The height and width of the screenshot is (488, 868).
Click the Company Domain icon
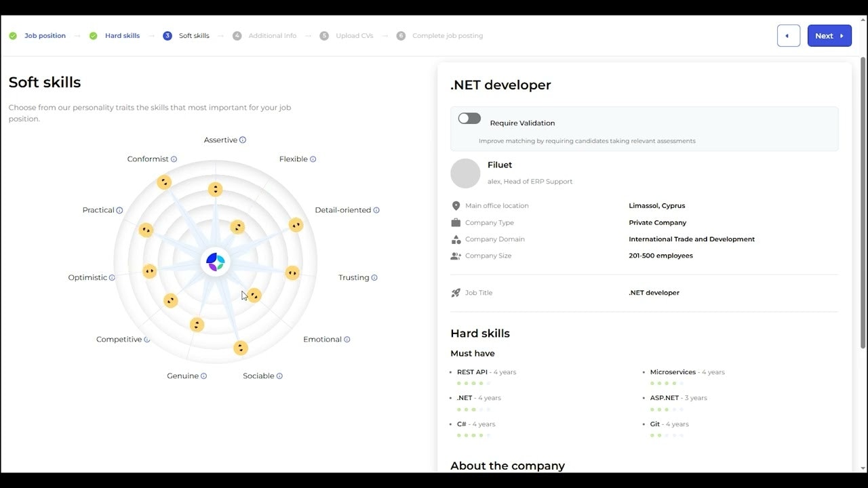tap(456, 239)
